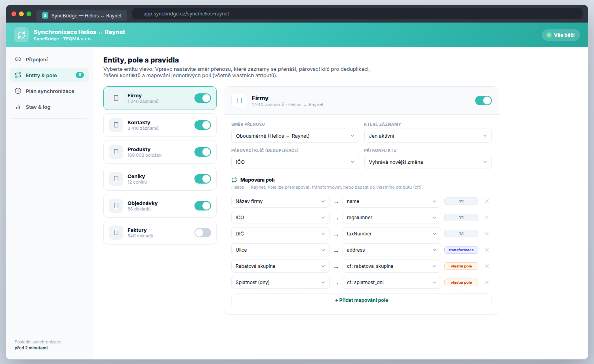The height and width of the screenshot is (364, 594).
Task: Open the Připojení section
Action: tap(49, 59)
